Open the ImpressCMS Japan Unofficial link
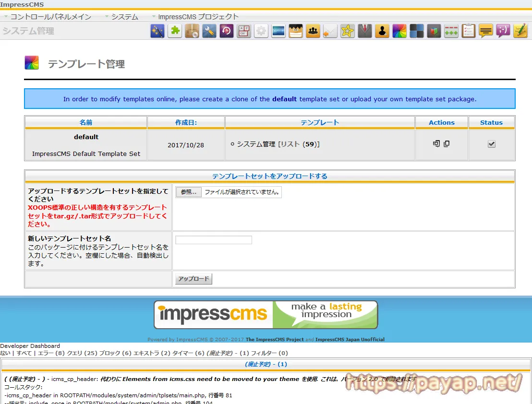 350,339
